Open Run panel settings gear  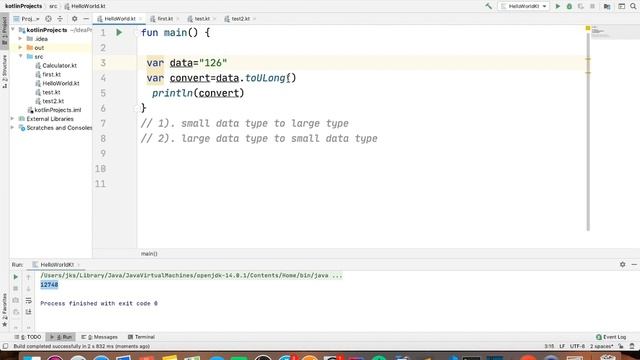[x=622, y=264]
